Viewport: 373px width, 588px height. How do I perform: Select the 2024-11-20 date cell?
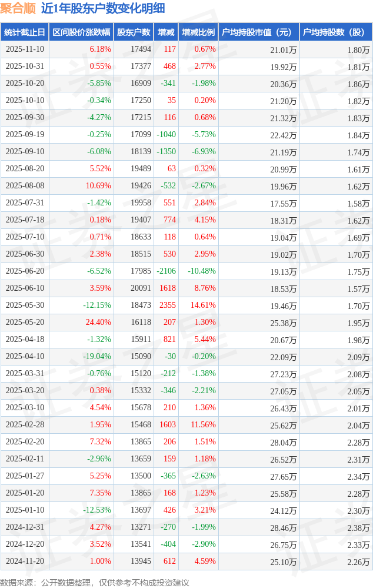[25, 562]
